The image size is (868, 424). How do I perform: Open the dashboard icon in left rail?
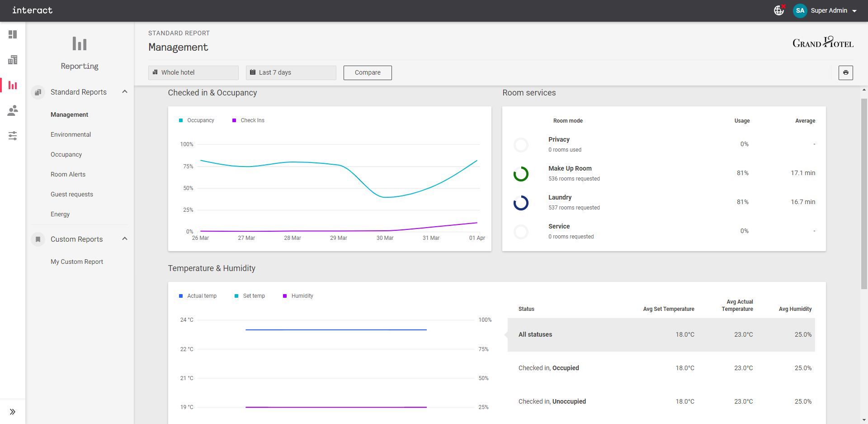click(13, 34)
